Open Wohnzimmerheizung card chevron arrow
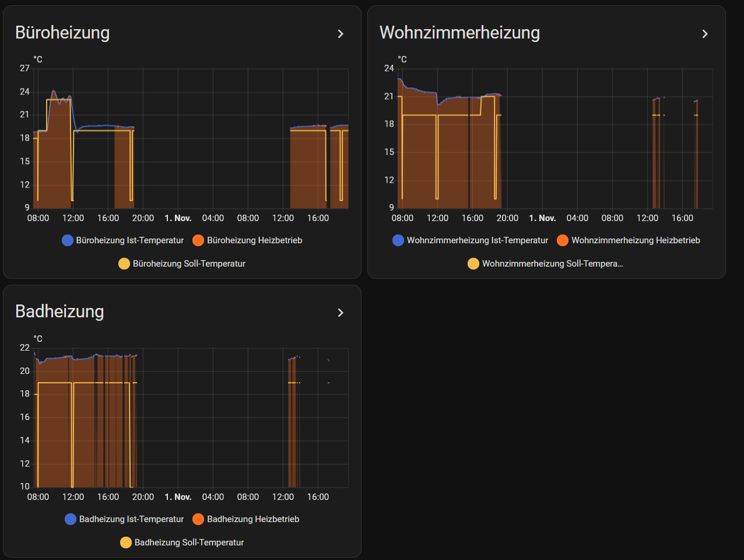Image resolution: width=744 pixels, height=560 pixels. [x=705, y=34]
